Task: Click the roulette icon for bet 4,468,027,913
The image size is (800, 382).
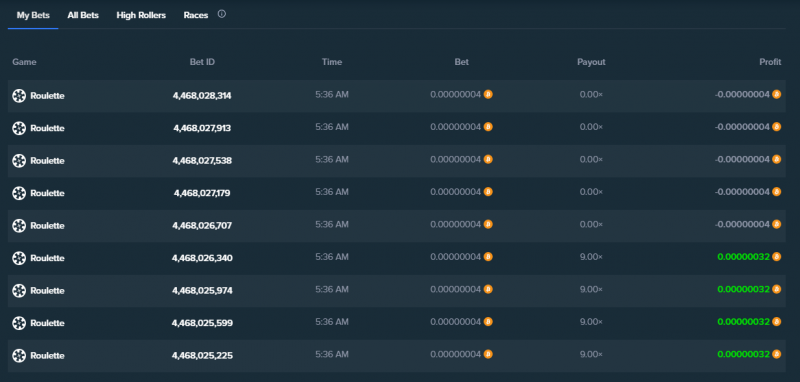Action: point(19,128)
